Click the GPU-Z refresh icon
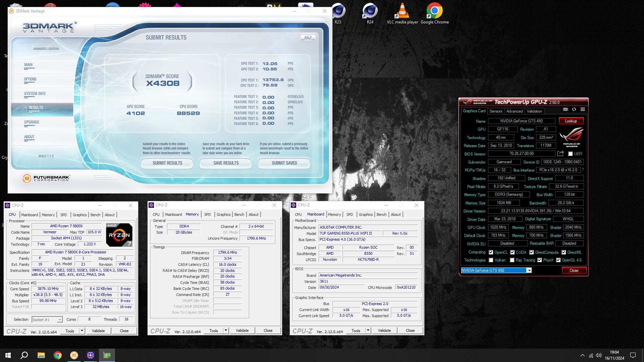The width and height of the screenshot is (644, 362). [x=574, y=110]
